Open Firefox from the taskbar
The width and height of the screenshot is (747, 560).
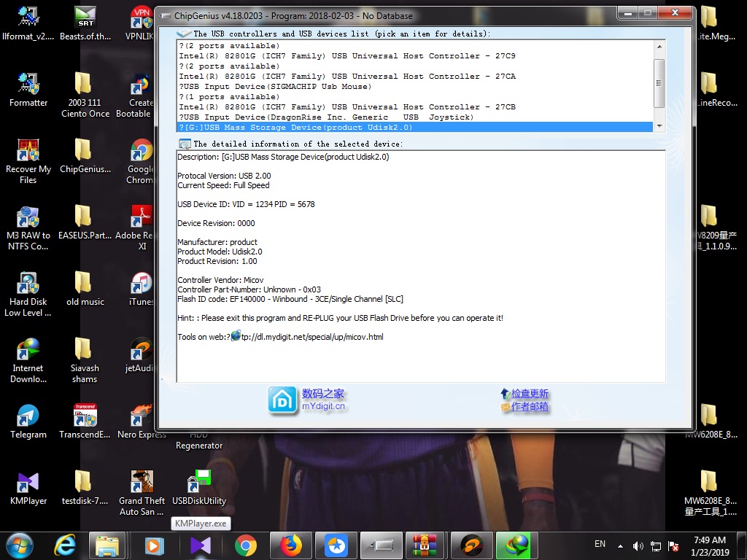pyautogui.click(x=290, y=545)
